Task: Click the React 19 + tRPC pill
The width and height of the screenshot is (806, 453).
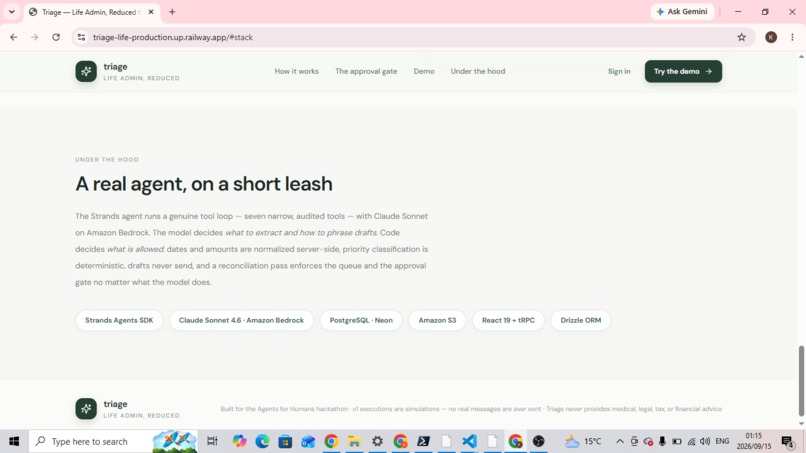Action: [508, 320]
